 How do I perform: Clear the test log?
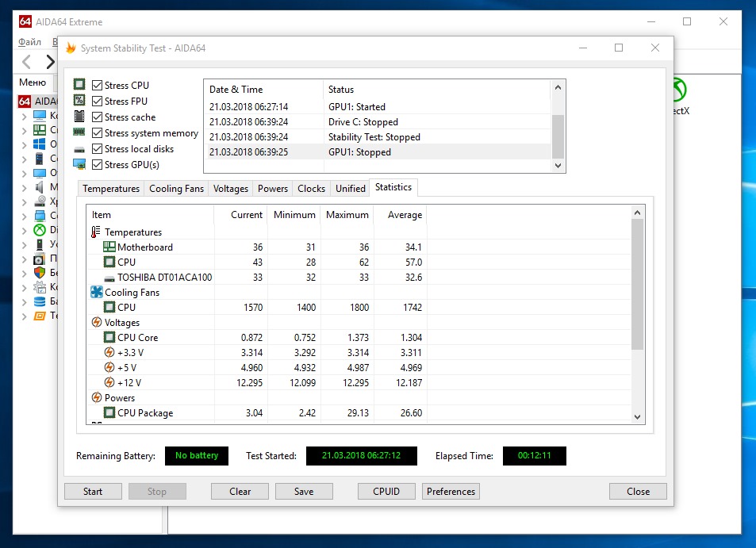point(240,491)
